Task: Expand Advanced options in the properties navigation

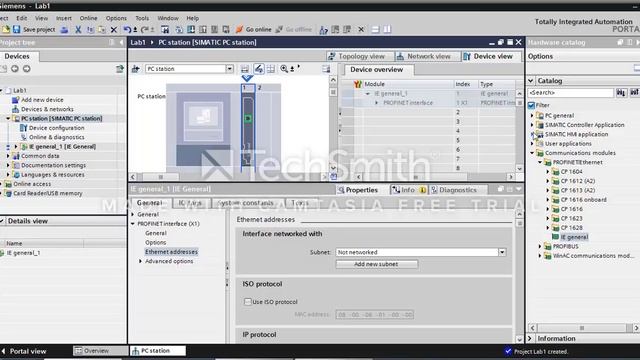Action: click(140, 261)
